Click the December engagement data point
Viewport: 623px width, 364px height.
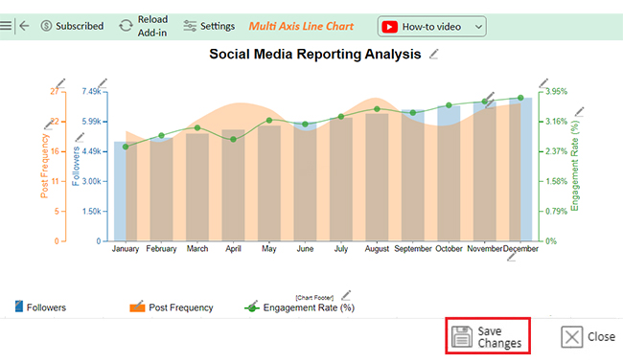tap(520, 98)
